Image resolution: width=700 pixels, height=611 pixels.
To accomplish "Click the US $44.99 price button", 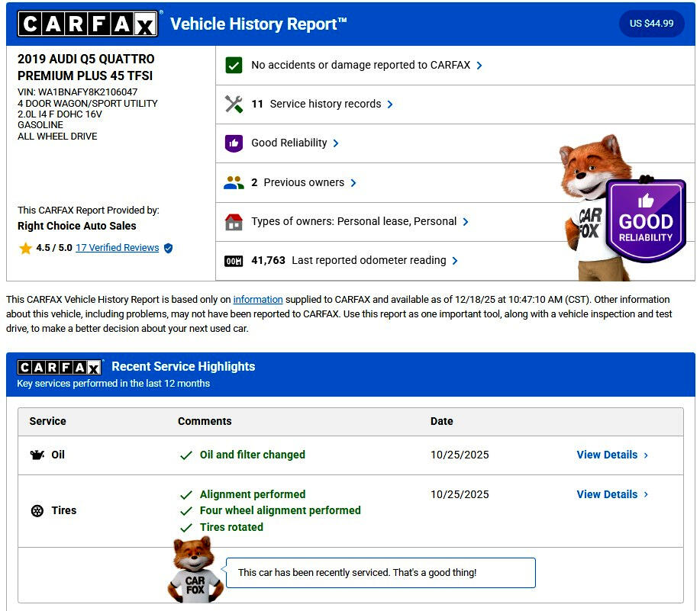I will pyautogui.click(x=651, y=24).
